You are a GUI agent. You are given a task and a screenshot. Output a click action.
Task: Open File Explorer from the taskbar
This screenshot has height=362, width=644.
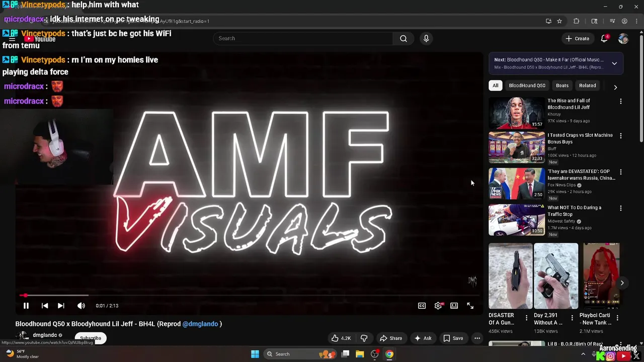point(360,354)
